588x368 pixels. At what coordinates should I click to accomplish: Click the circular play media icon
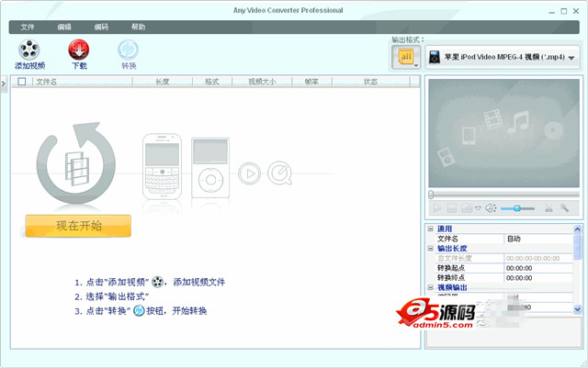click(x=249, y=173)
